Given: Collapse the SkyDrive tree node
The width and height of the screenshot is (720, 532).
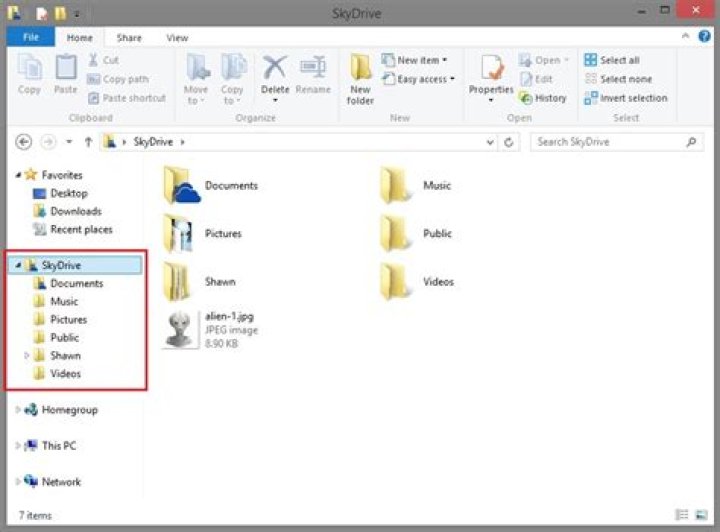Looking at the screenshot, I should pyautogui.click(x=18, y=265).
